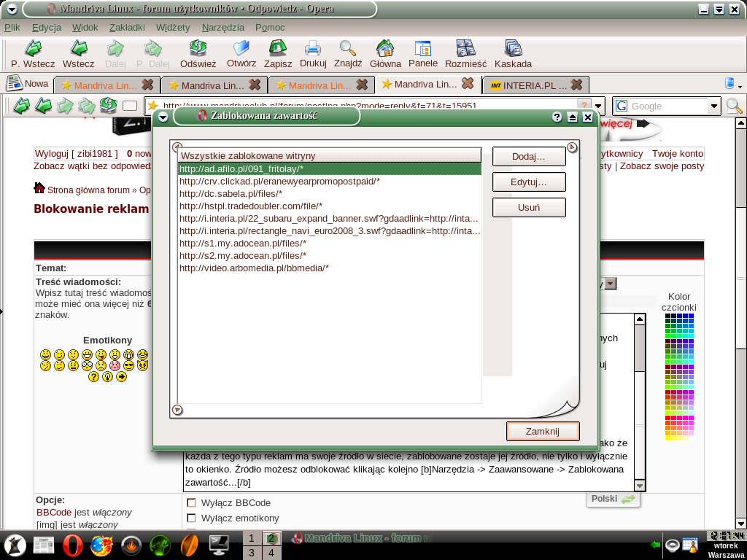The height and width of the screenshot is (560, 747).
Task: Tile windows with the Rozmieść icon
Action: click(x=466, y=48)
